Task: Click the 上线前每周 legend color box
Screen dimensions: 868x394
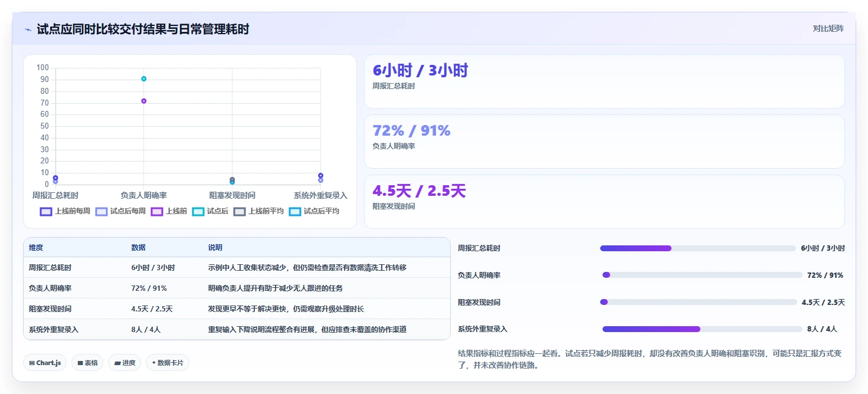Action: 46,211
